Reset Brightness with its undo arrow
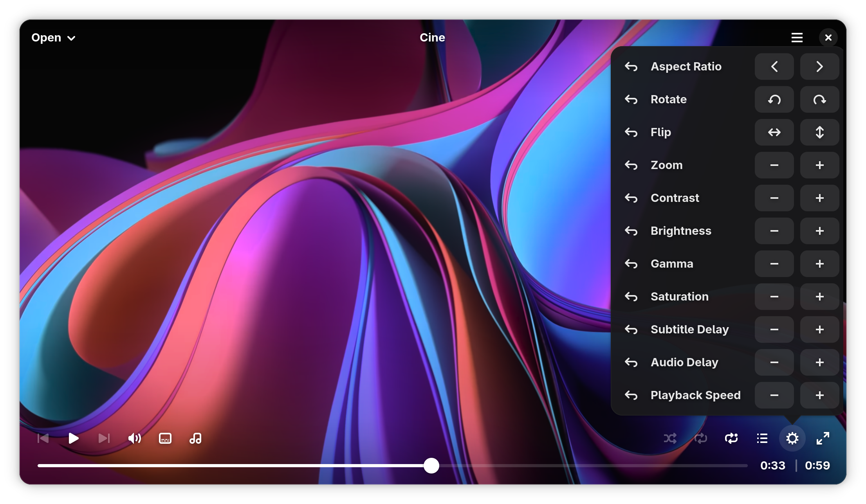 631,231
